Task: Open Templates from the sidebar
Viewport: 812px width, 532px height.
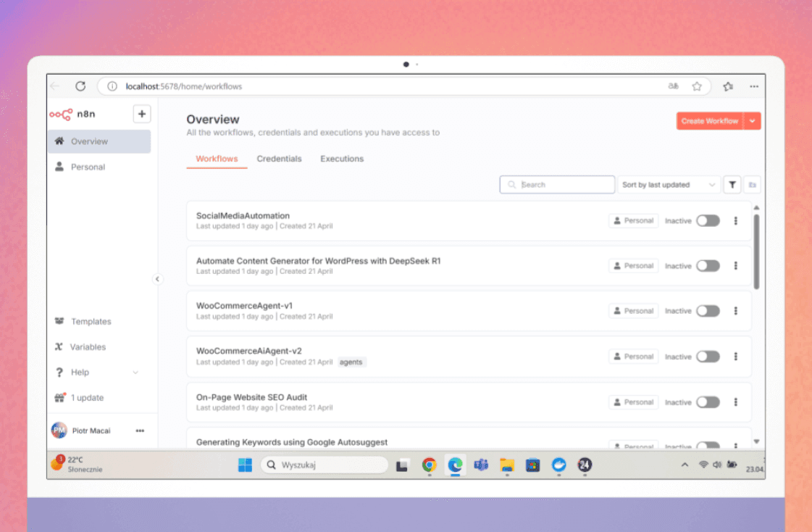Action: coord(91,321)
